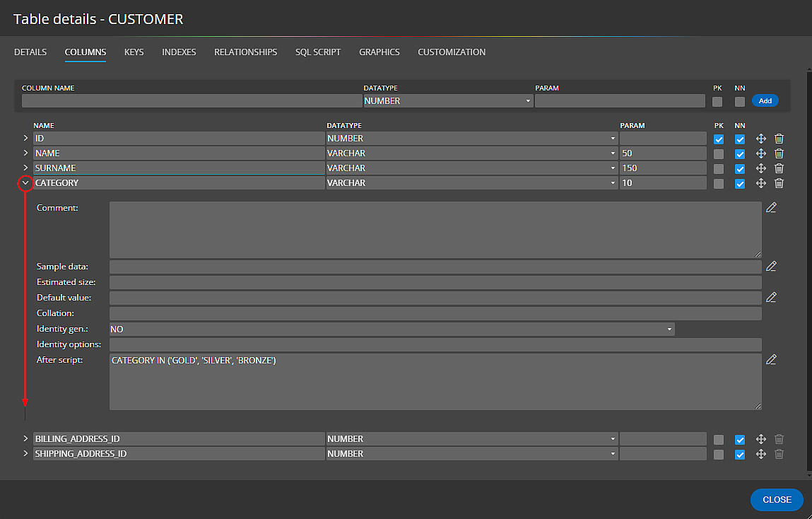Collapse the CATEGORY column details

tap(25, 183)
